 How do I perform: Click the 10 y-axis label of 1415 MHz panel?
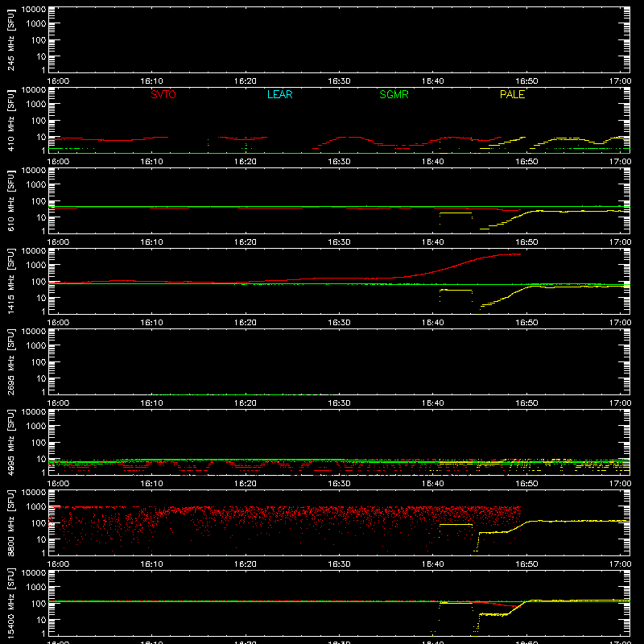41,298
